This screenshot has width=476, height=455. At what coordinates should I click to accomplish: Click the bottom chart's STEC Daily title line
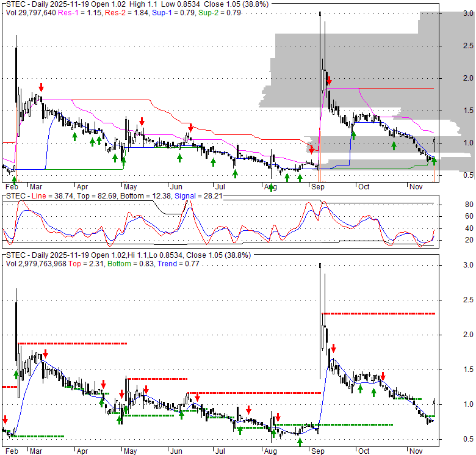[x=128, y=255]
